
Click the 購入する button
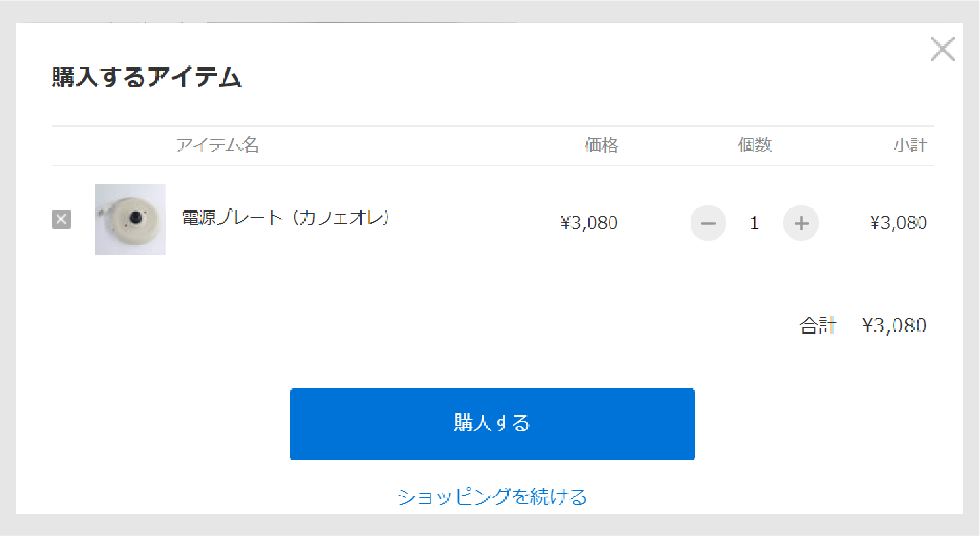(x=492, y=424)
